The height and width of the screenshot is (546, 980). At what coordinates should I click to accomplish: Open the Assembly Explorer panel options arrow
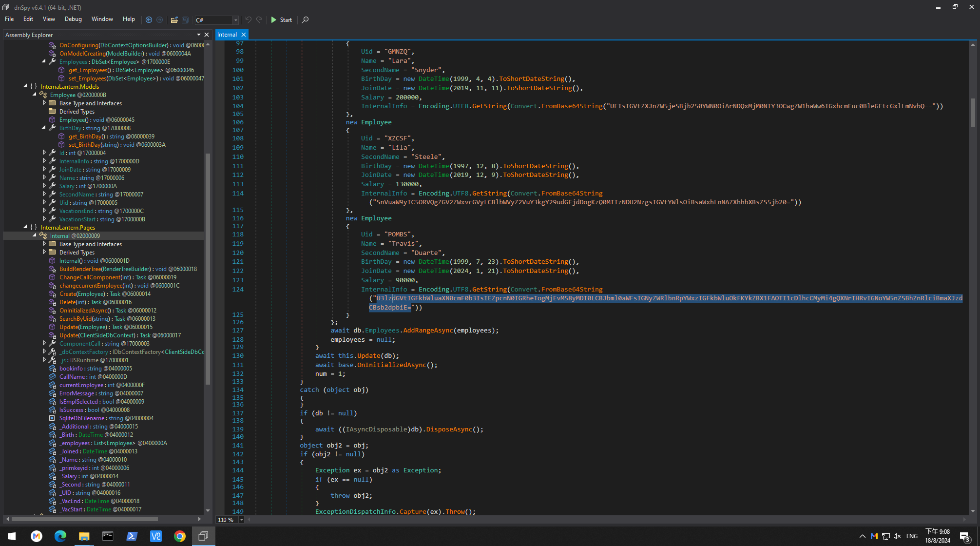point(199,35)
